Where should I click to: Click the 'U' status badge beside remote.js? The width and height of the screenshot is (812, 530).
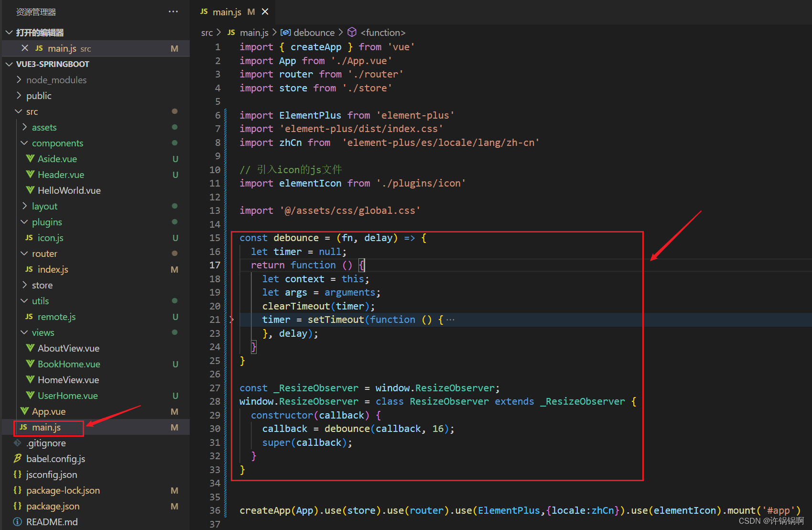click(x=175, y=317)
